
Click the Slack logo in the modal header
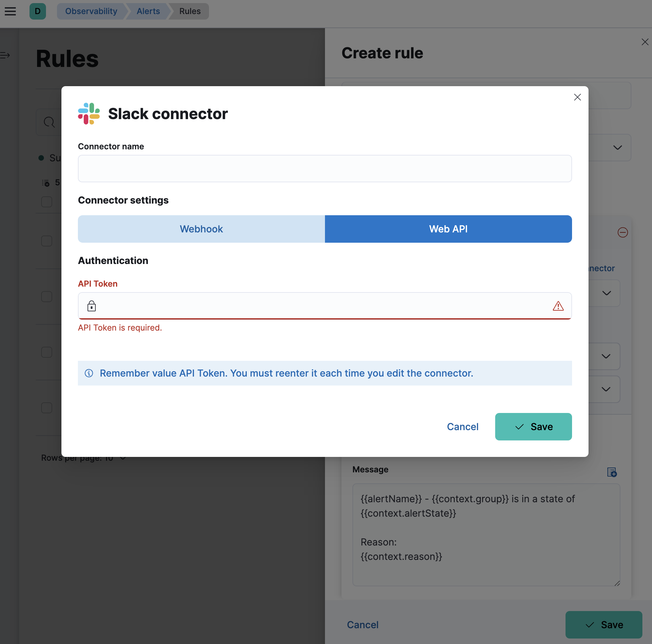(x=89, y=114)
